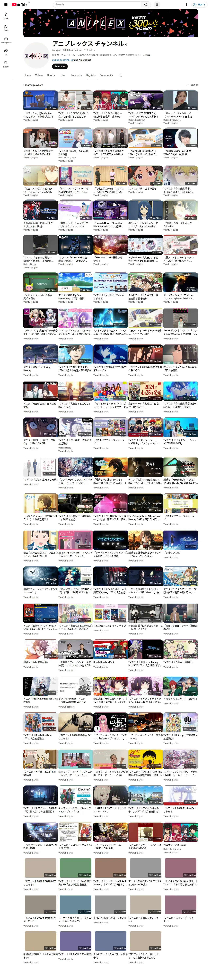
Task: Focus the top Search input field
Action: [97, 5]
